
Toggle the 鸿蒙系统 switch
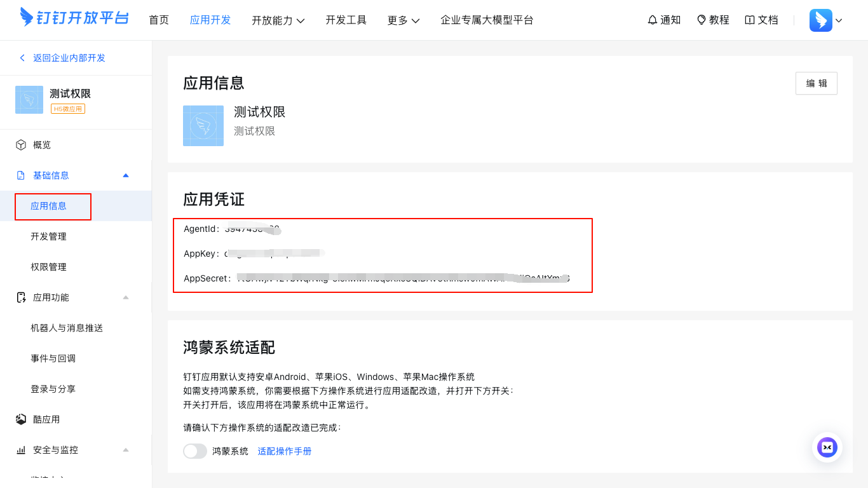195,451
